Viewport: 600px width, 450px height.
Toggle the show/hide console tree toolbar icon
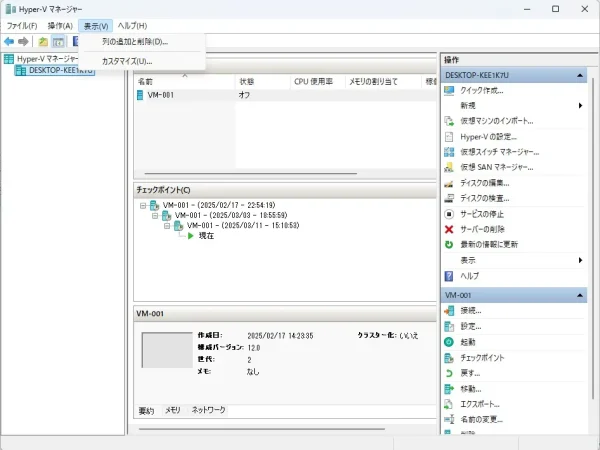(x=58, y=42)
